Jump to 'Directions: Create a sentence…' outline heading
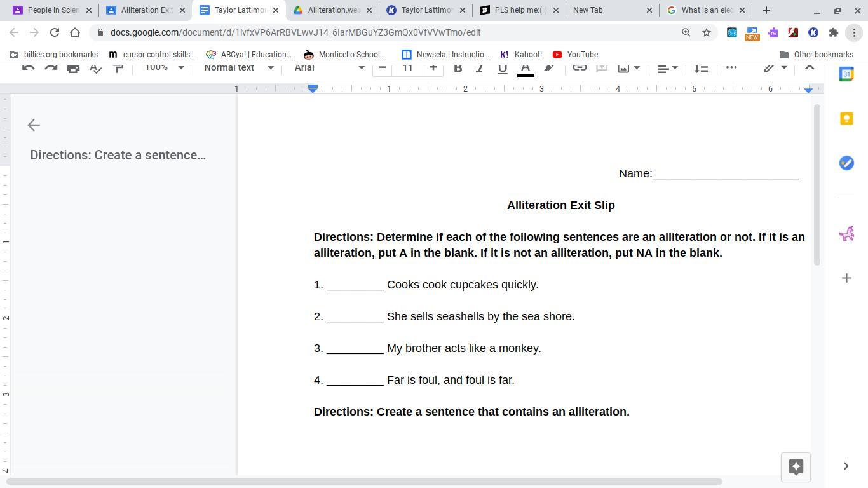The width and height of the screenshot is (868, 488). (118, 155)
